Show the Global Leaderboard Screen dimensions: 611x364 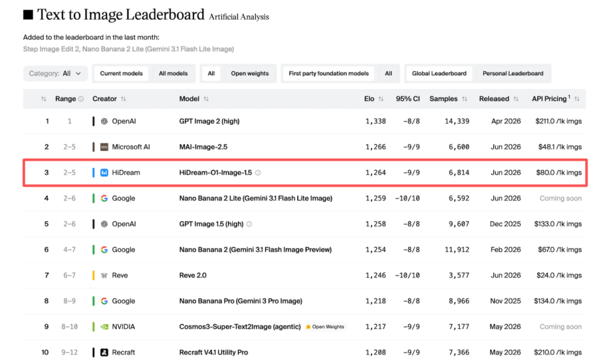pos(439,73)
